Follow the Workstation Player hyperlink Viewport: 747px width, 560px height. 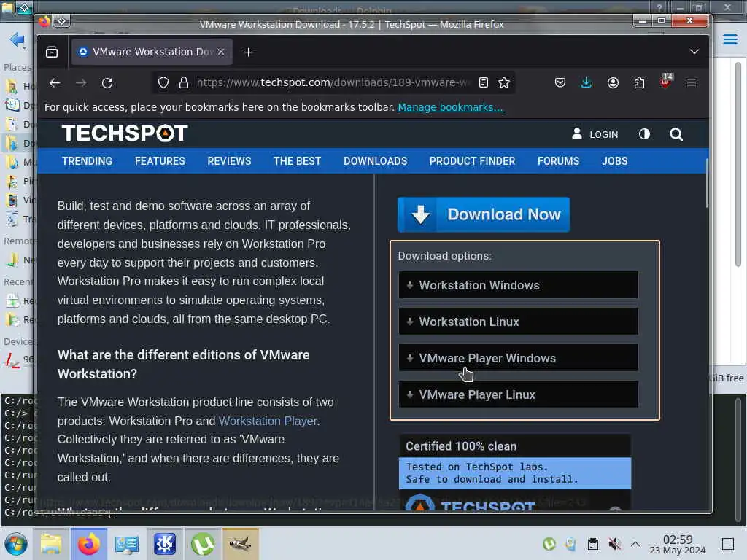point(268,421)
